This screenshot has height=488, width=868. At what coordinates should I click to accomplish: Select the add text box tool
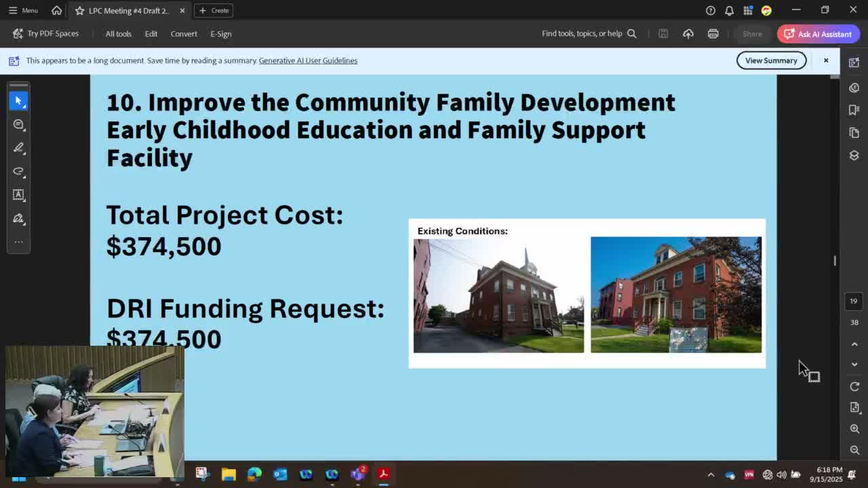click(18, 195)
